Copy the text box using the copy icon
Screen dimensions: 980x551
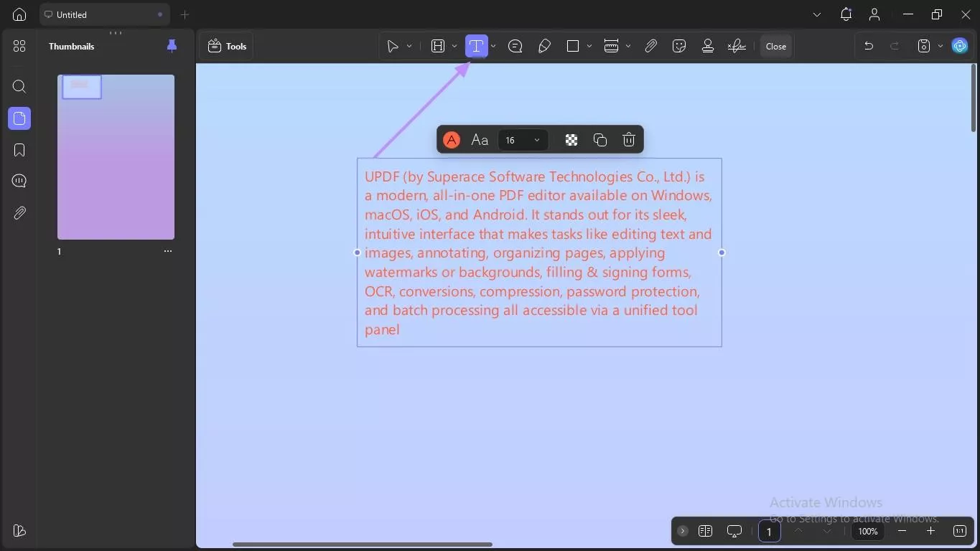[x=599, y=139]
